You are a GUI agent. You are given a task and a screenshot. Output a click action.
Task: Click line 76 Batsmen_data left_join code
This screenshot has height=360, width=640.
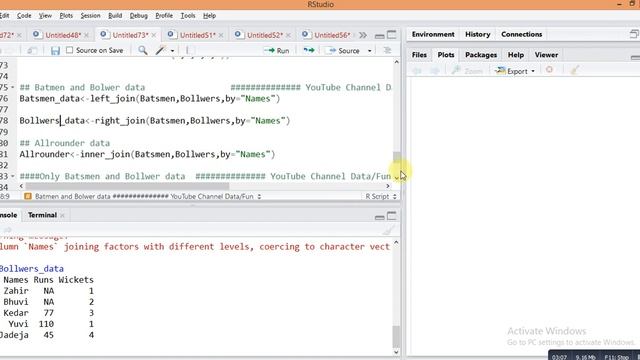click(150, 99)
